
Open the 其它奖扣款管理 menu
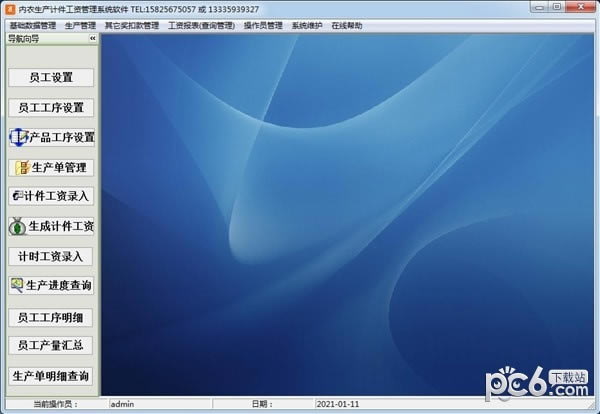[132, 25]
